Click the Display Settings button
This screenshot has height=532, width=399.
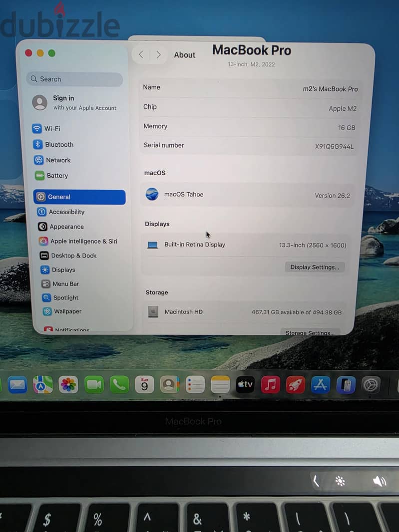pyautogui.click(x=315, y=267)
